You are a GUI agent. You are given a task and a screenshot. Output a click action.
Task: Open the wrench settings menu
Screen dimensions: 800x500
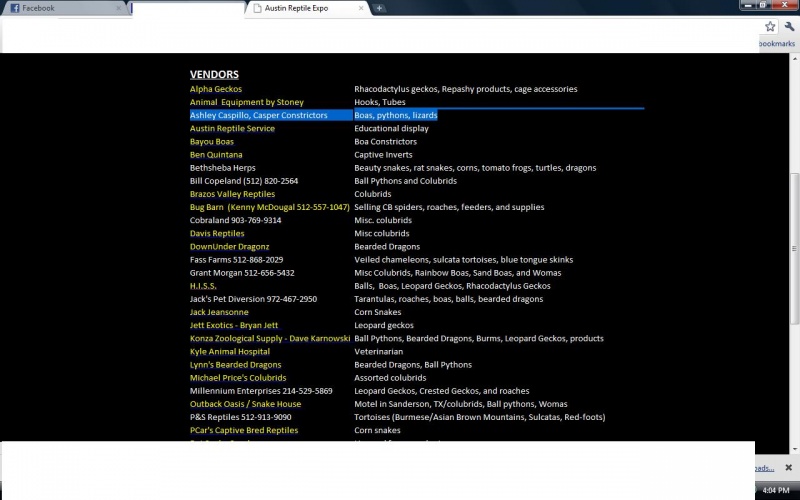coord(790,27)
